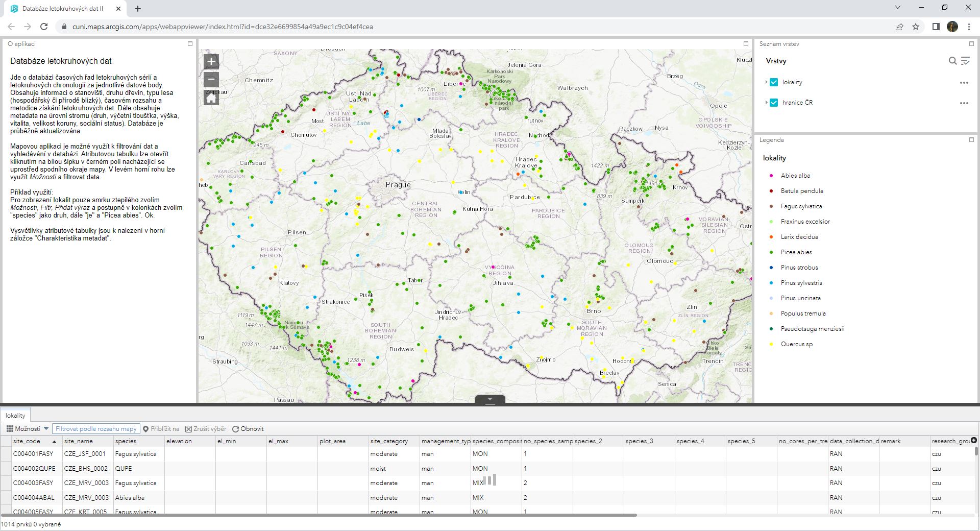Viewport: 980px width, 531px height.
Task: Zoom in on the map
Action: 211,62
